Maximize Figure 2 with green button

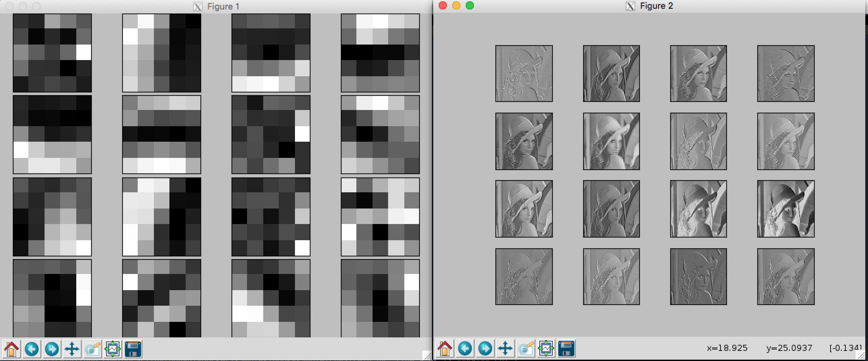(x=470, y=5)
